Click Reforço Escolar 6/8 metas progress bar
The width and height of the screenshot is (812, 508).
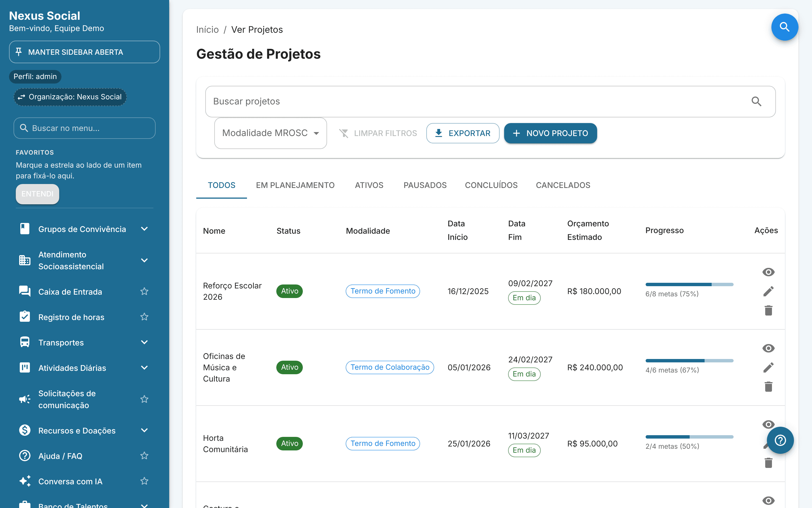(x=689, y=284)
